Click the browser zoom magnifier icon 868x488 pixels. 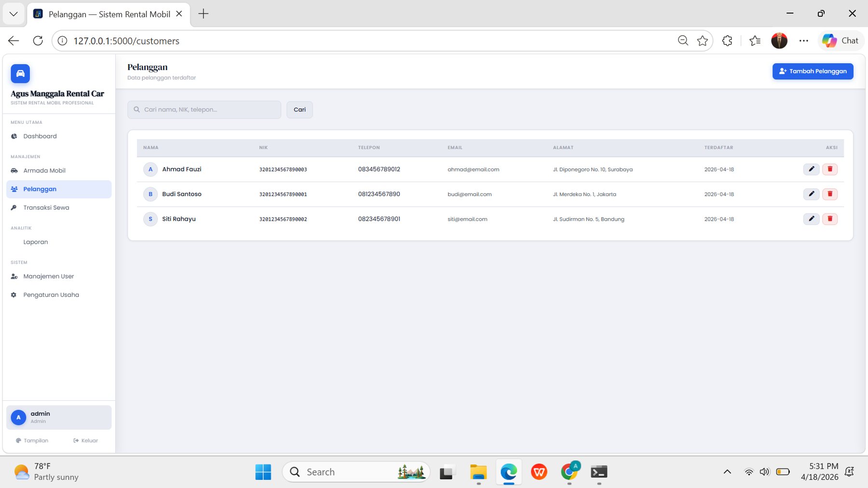pyautogui.click(x=683, y=41)
